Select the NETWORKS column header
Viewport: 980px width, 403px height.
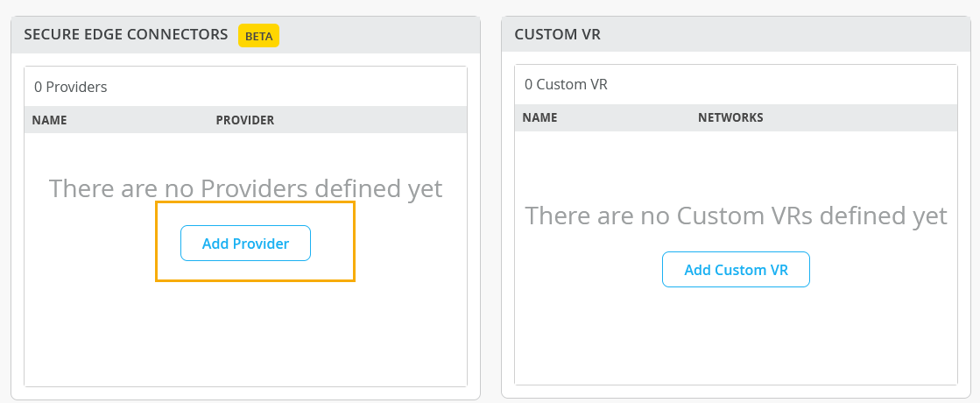(730, 117)
